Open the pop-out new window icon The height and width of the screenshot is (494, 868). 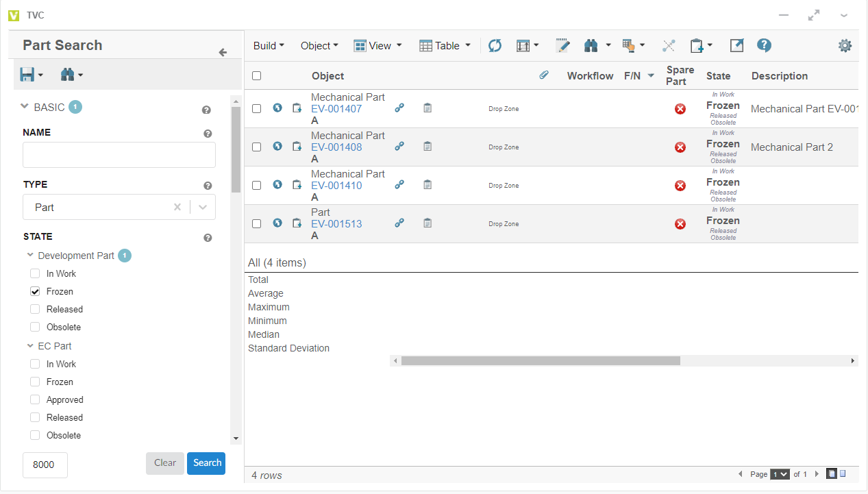click(x=736, y=46)
